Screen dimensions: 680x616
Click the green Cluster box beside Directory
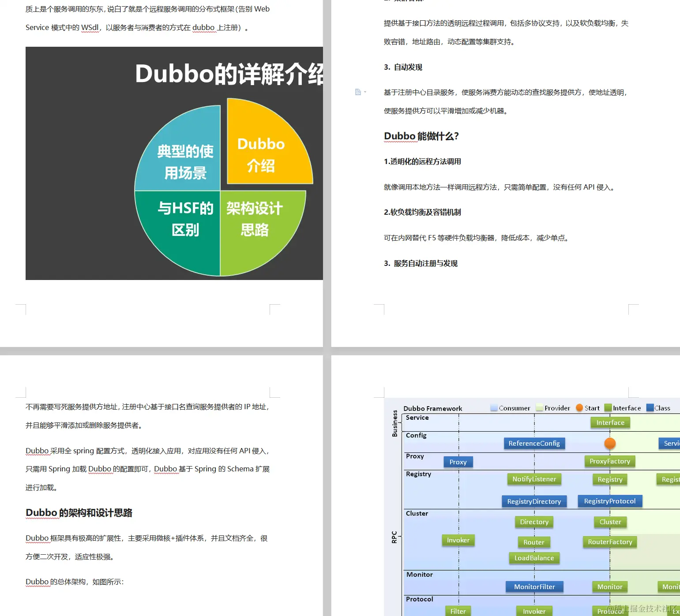(x=610, y=522)
